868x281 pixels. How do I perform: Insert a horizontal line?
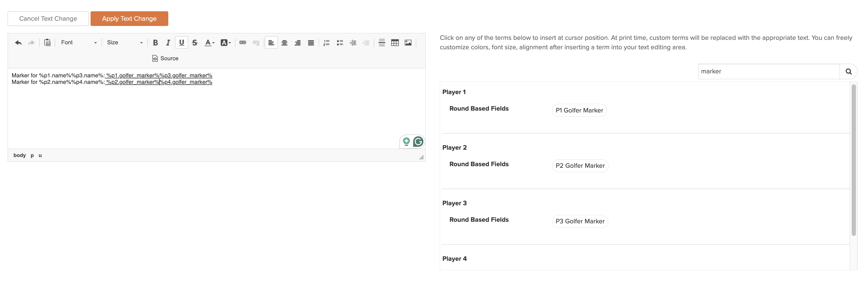coord(382,42)
